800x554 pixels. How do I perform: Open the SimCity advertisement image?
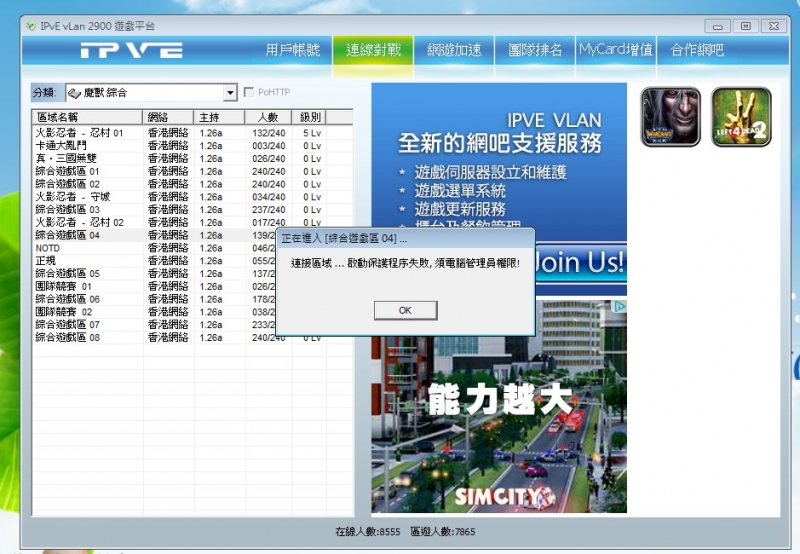point(499,406)
